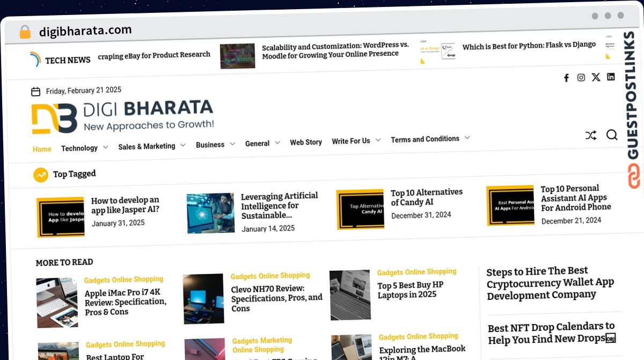644x360 pixels.
Task: Click the Artificial Intelligence article thumbnail
Action: pos(210,213)
